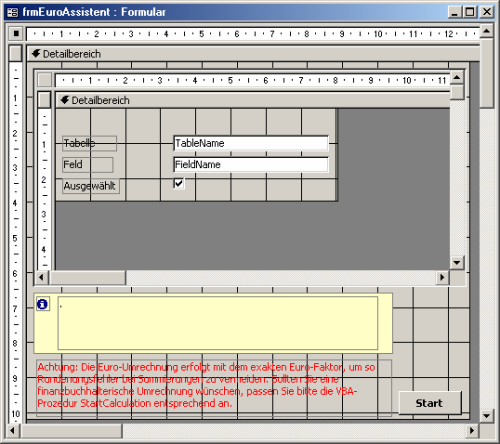Toggle the Ausgewählt checkbox

tap(179, 184)
